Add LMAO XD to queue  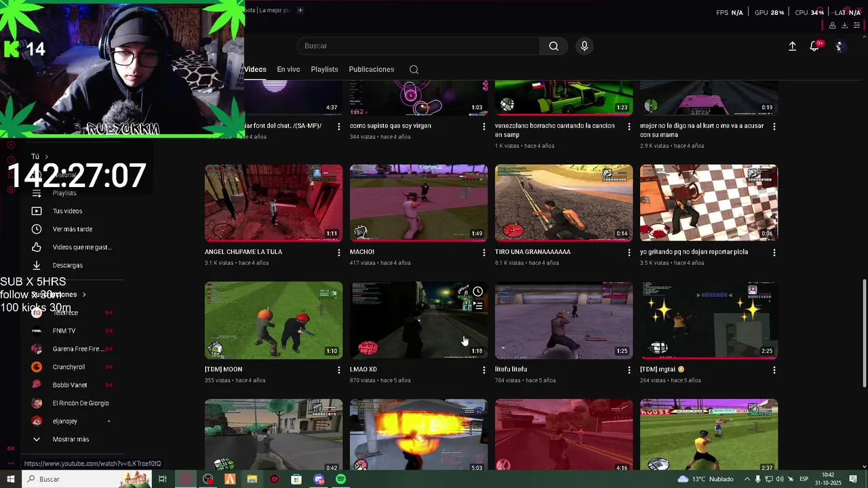478,306
